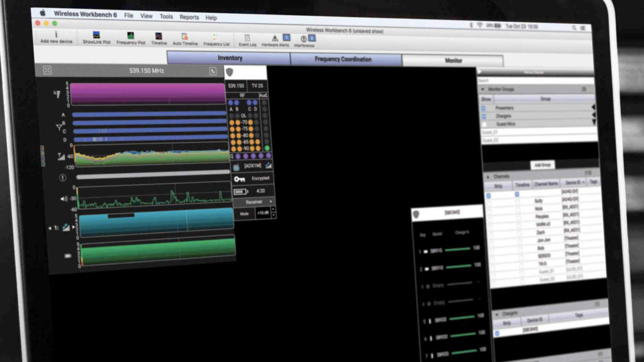This screenshot has height=362, width=644.
Task: Open the Tools menu
Action: click(166, 16)
